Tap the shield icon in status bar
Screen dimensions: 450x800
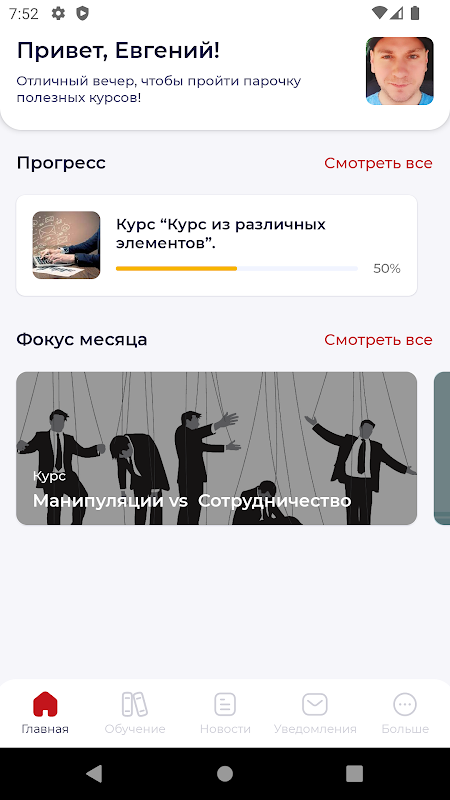pyautogui.click(x=82, y=14)
